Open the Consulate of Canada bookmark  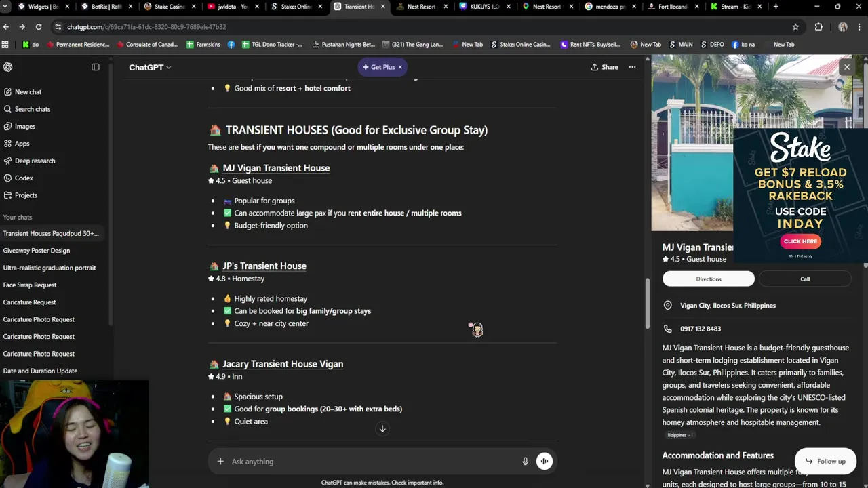146,45
